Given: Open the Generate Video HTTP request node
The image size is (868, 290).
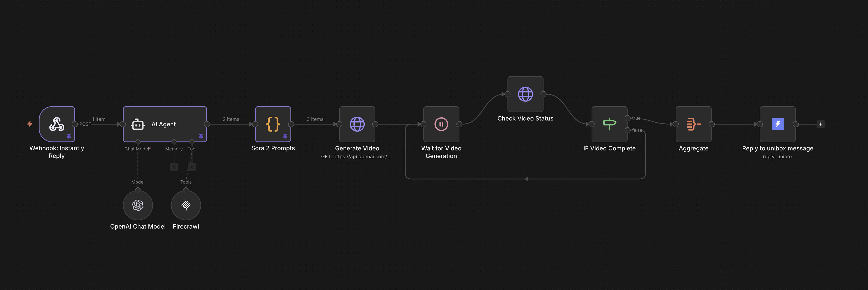Looking at the screenshot, I should [x=357, y=124].
